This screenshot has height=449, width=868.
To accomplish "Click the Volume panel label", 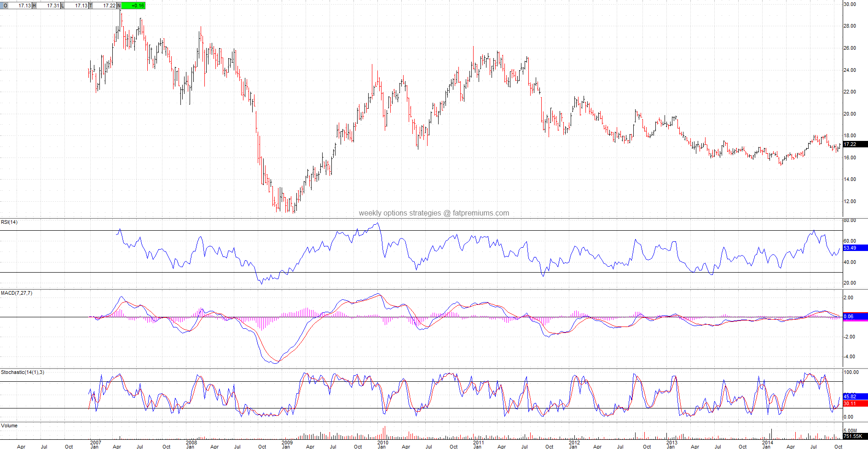I will (x=9, y=426).
